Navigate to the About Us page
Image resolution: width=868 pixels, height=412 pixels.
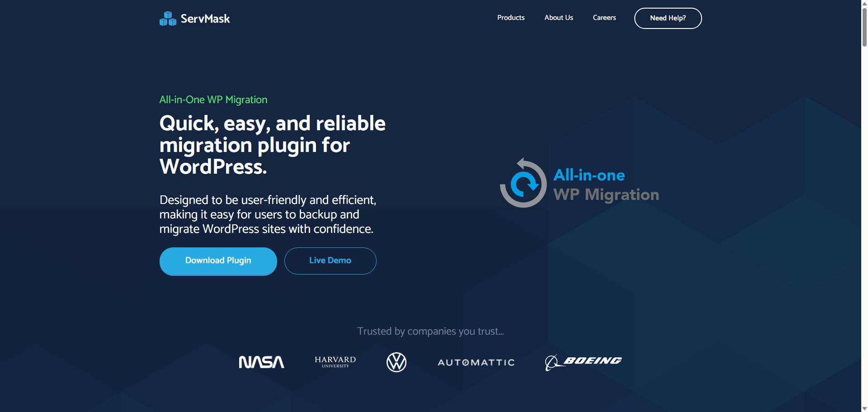558,18
